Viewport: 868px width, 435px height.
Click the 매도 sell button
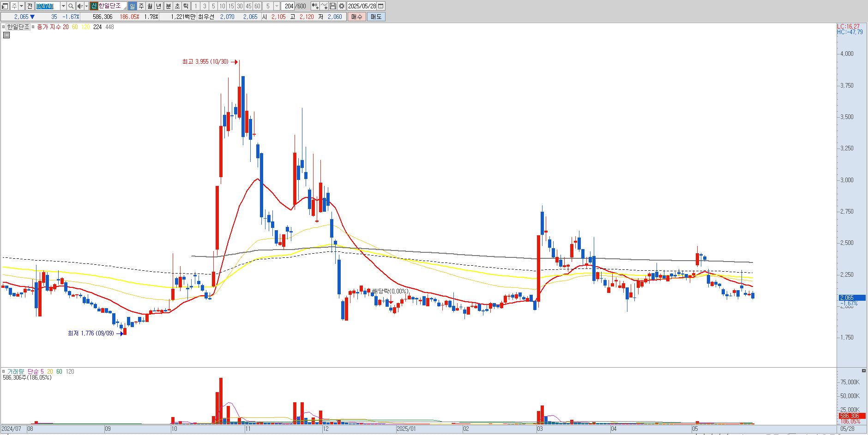pyautogui.click(x=376, y=17)
